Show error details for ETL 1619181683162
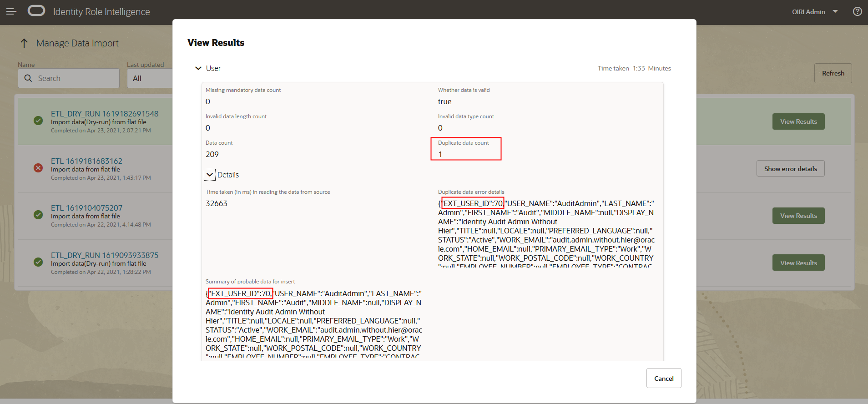This screenshot has width=868, height=404. pyautogui.click(x=791, y=169)
